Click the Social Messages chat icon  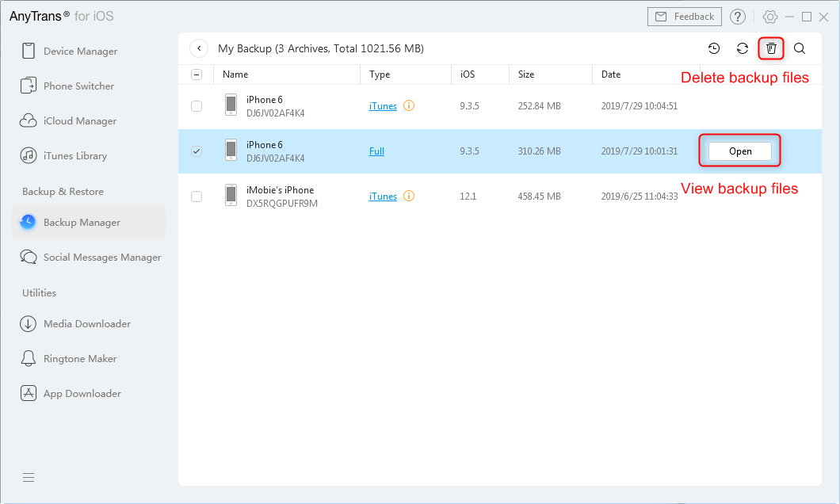pyautogui.click(x=29, y=257)
